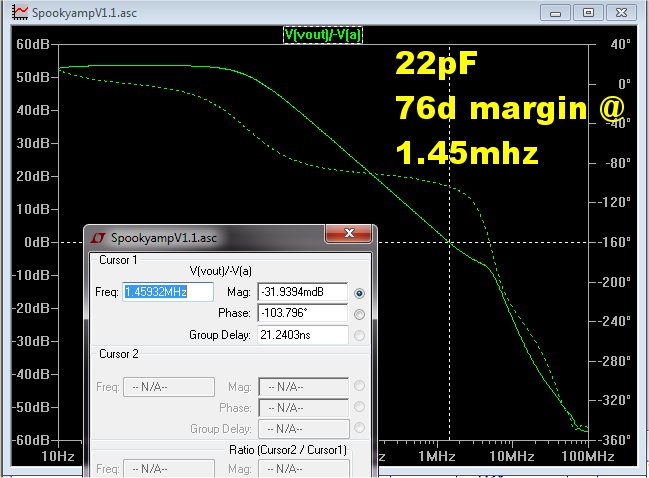Maximize the SpookyampV1.1.asc plot window

tap(588, 13)
